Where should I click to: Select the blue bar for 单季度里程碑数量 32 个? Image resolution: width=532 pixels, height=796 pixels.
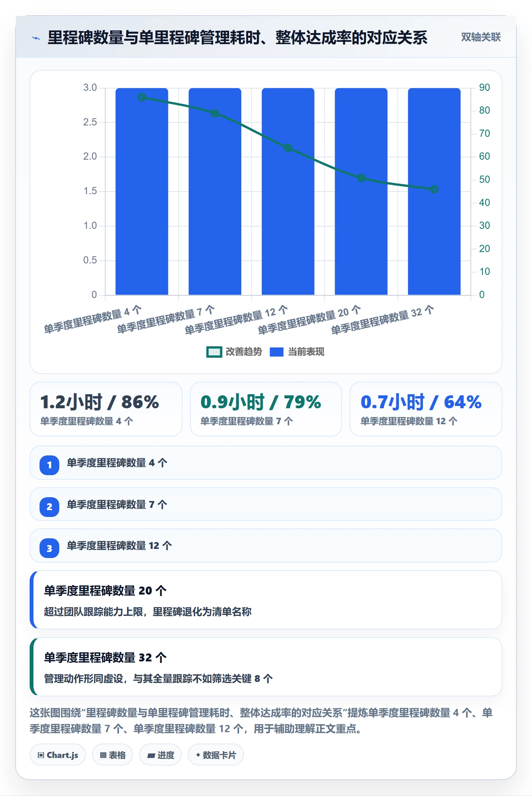[x=434, y=191]
